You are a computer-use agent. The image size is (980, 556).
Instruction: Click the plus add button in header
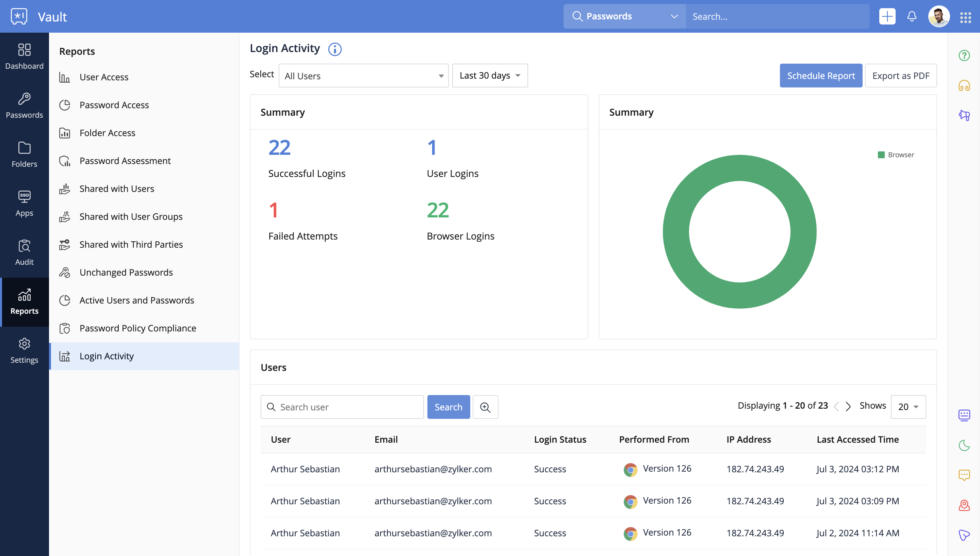click(x=887, y=16)
